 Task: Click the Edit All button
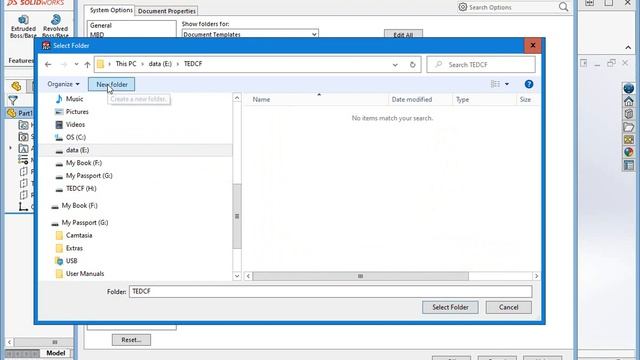(403, 35)
